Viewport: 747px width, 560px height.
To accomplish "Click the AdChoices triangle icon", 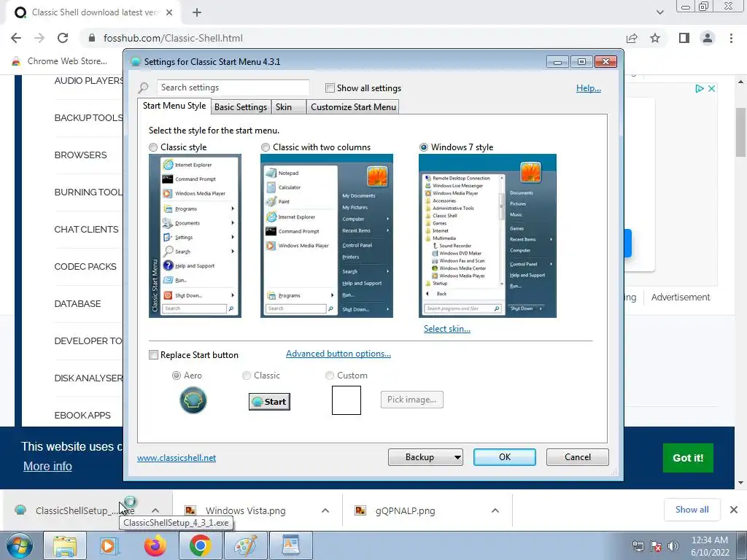I will coord(700,88).
